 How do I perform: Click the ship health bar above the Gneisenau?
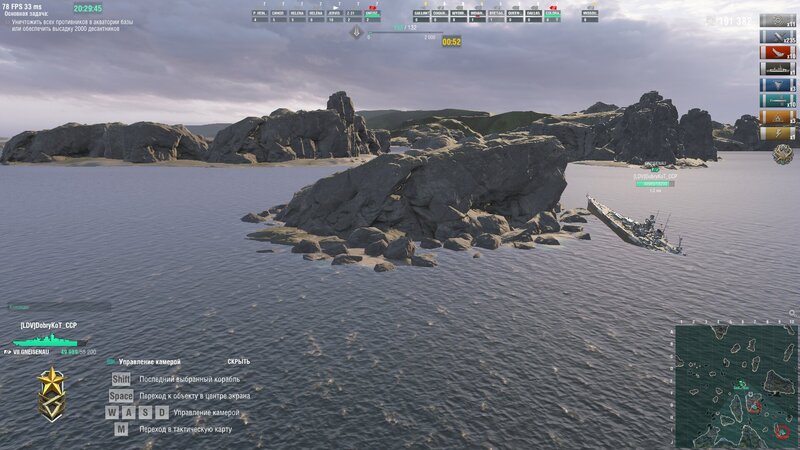pos(655,184)
